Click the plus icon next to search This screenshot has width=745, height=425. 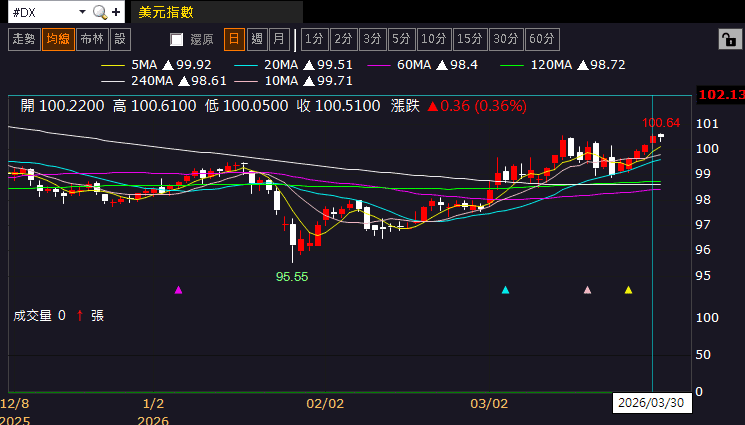click(116, 12)
